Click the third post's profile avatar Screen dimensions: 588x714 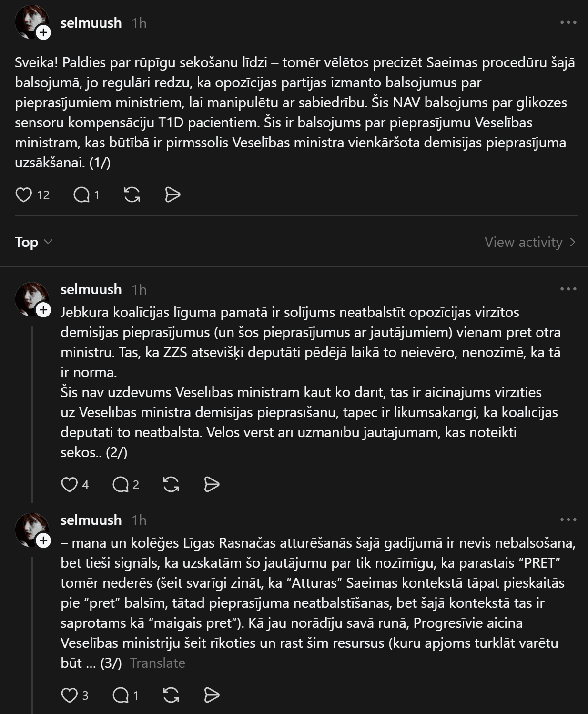click(30, 528)
